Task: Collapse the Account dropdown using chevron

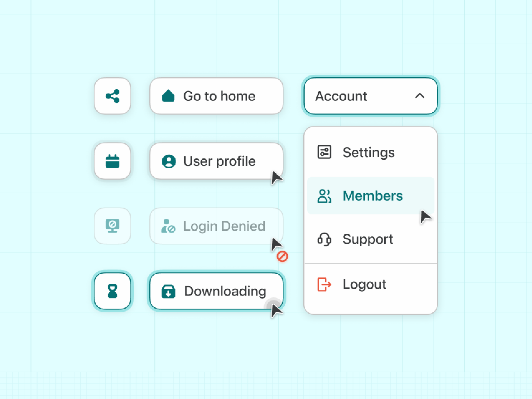Action: tap(420, 96)
